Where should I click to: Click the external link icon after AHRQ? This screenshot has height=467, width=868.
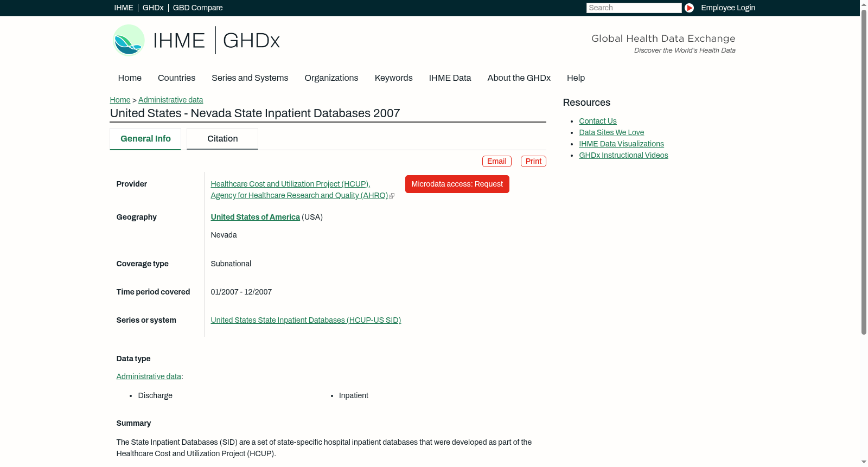pos(392,196)
